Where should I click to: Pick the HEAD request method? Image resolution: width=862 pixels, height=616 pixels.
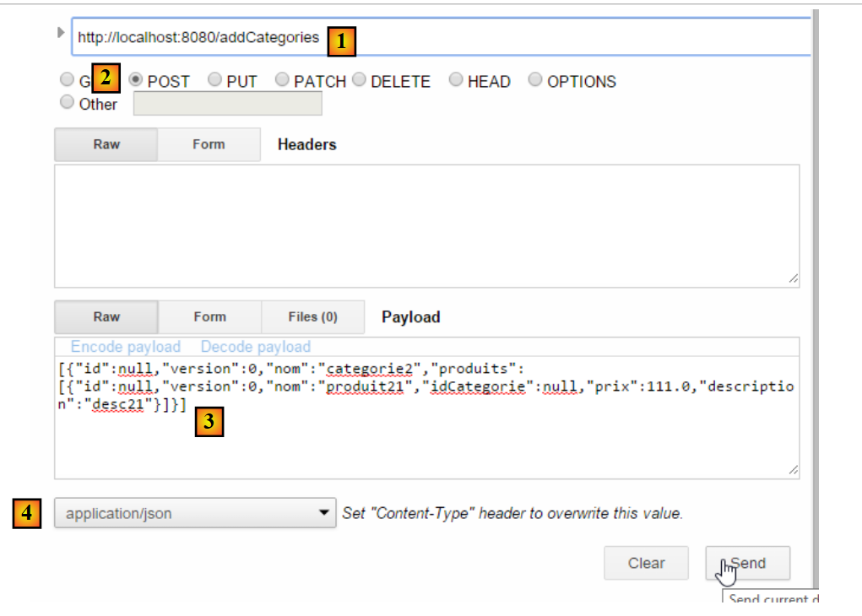click(x=456, y=80)
